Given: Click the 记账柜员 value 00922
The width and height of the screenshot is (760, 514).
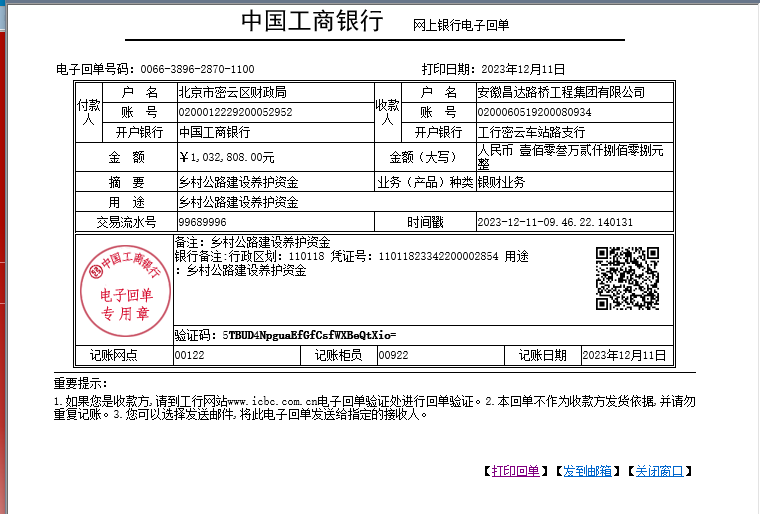Looking at the screenshot, I should click(x=393, y=355).
